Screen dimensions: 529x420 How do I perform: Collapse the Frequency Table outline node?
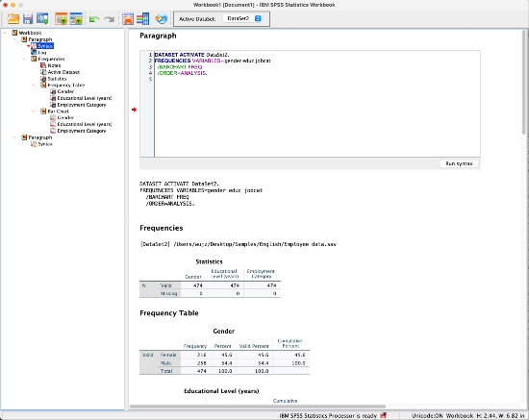pyautogui.click(x=34, y=85)
